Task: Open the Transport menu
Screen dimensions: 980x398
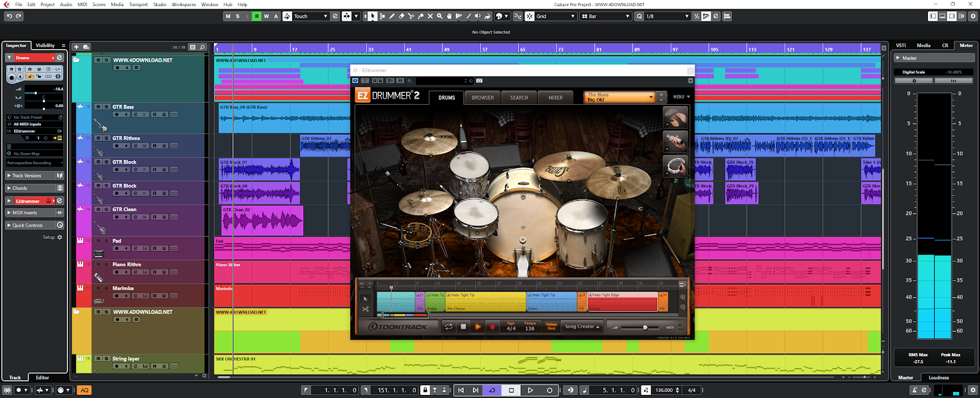Action: (x=138, y=4)
